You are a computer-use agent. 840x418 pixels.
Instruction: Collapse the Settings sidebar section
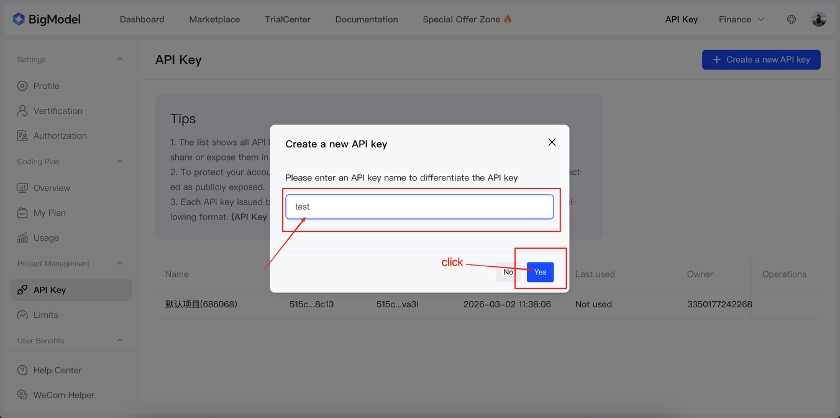[x=121, y=60]
